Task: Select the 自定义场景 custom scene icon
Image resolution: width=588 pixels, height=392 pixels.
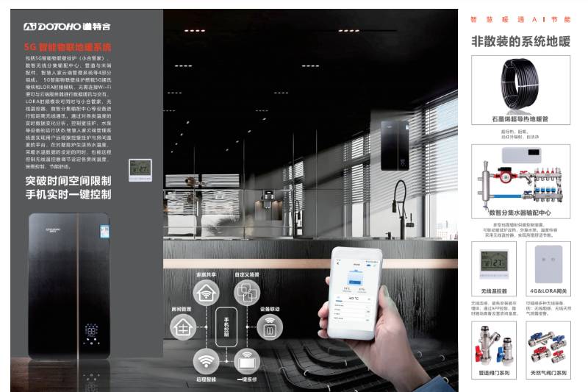Action: (x=245, y=292)
